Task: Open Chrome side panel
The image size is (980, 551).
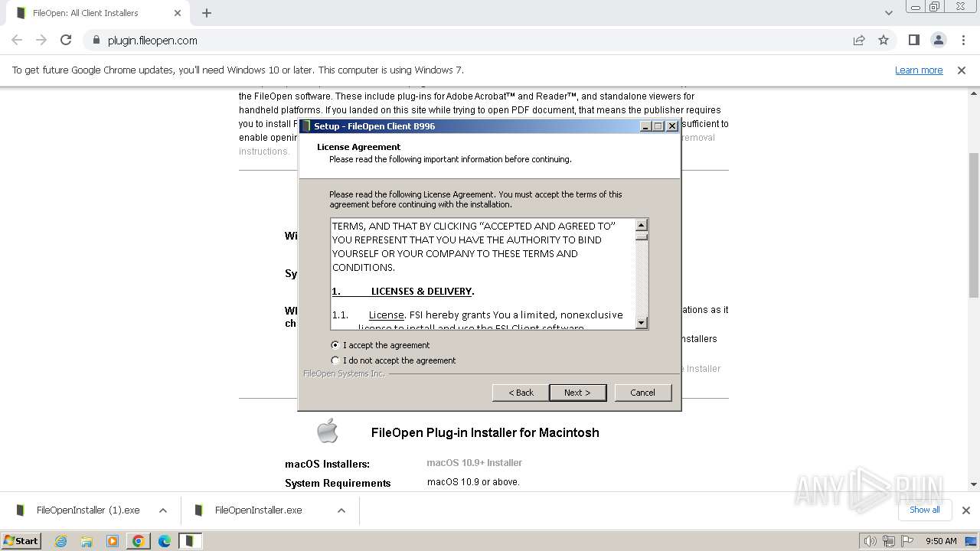Action: pyautogui.click(x=913, y=41)
